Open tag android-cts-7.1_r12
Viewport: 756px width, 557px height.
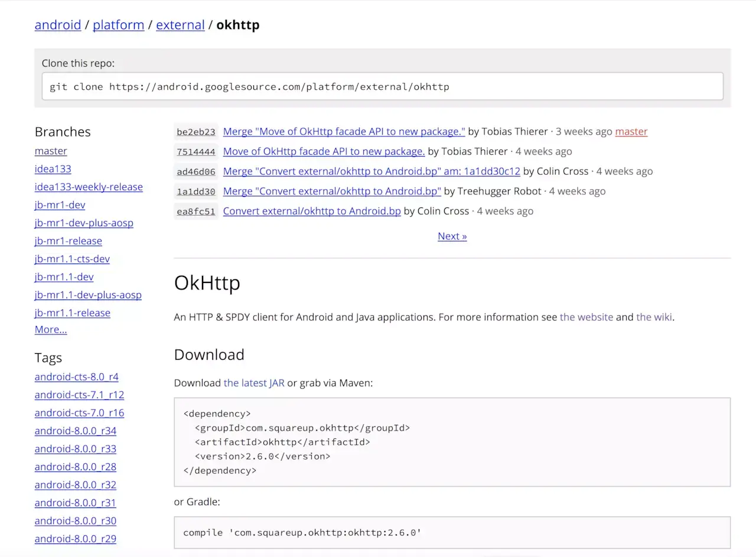pyautogui.click(x=79, y=395)
